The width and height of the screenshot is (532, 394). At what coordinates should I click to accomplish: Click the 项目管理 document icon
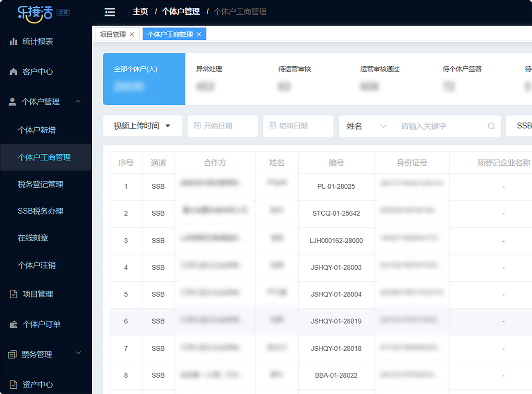14,294
